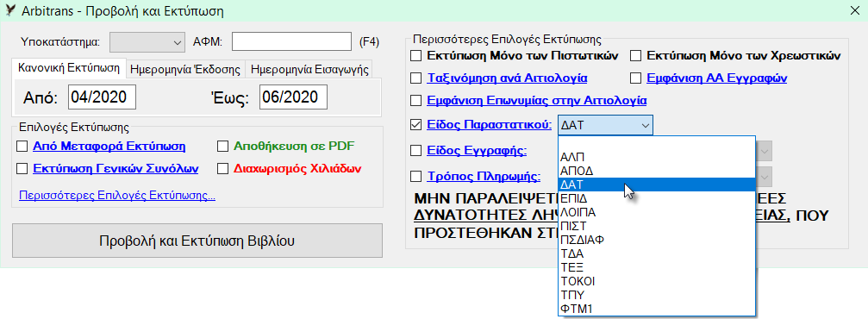The height and width of the screenshot is (319, 868).
Task: Click Προβολή και Εκτύπωση Βιβλίου button
Action: tap(197, 241)
